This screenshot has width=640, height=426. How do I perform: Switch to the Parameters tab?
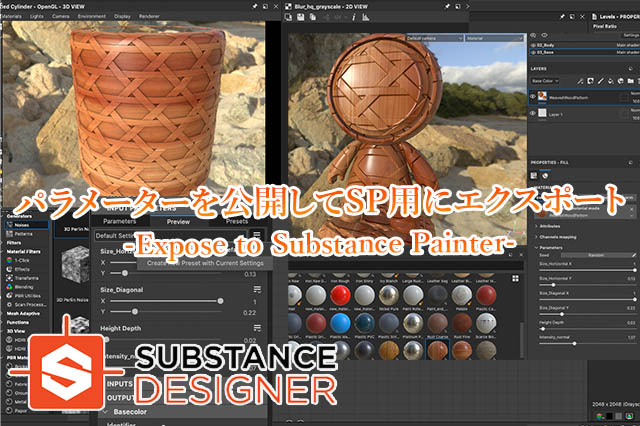coord(120,221)
